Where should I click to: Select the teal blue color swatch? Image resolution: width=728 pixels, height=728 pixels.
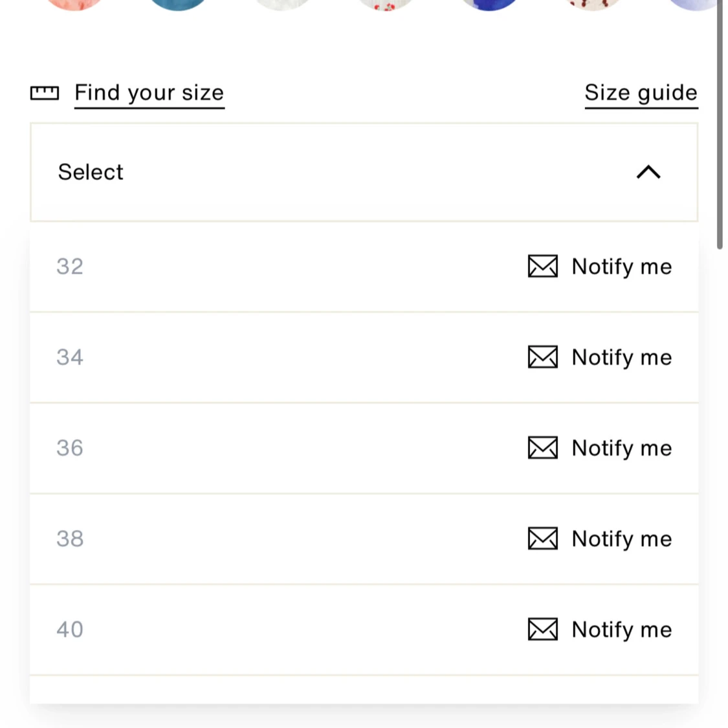tap(178, 3)
